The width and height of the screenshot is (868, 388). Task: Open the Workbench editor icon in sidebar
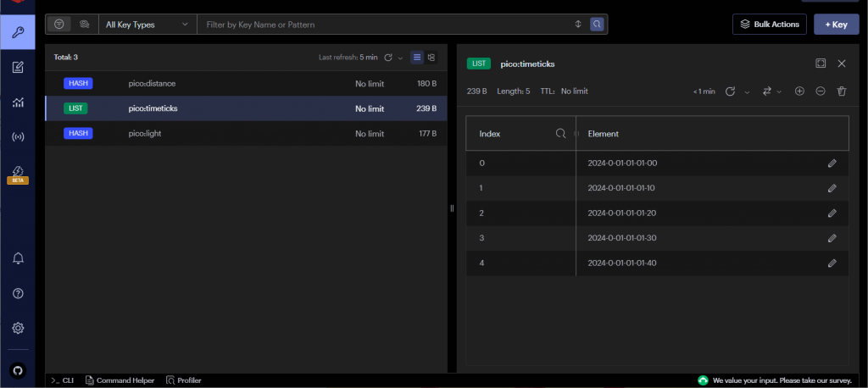[x=18, y=68]
